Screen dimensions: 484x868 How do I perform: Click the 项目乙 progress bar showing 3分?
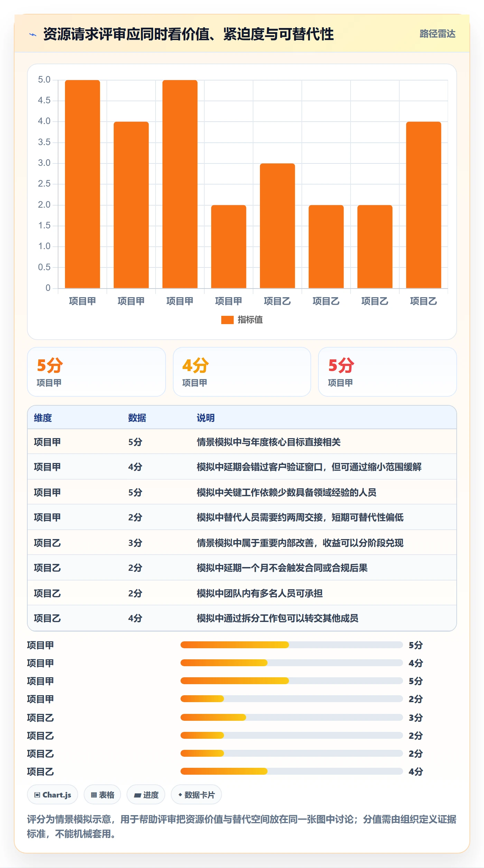[x=291, y=717]
